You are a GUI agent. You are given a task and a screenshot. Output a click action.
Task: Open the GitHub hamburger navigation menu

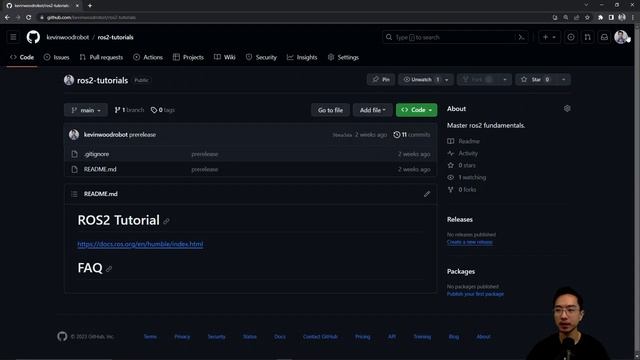coord(13,37)
